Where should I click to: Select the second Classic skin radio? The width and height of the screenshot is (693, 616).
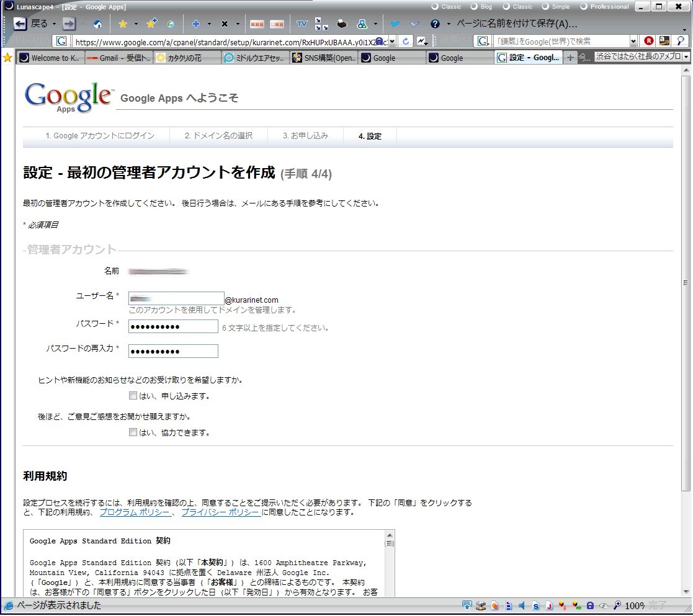pyautogui.click(x=506, y=7)
